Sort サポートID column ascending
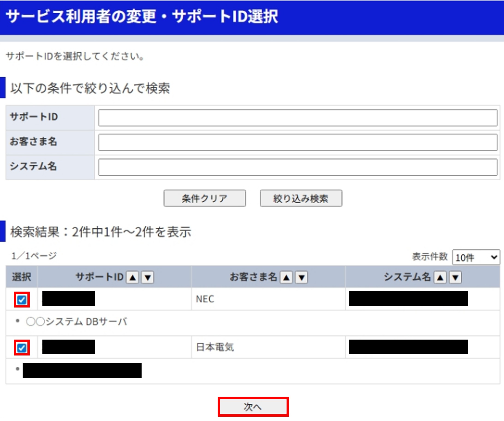 tap(133, 278)
